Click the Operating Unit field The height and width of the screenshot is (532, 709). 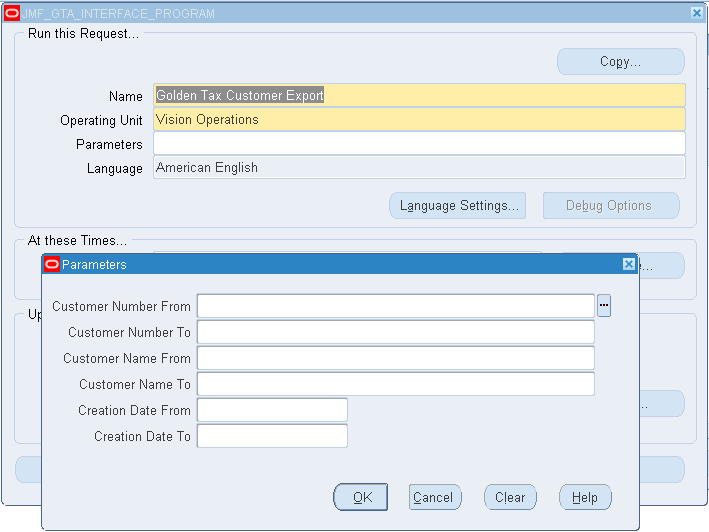click(419, 119)
